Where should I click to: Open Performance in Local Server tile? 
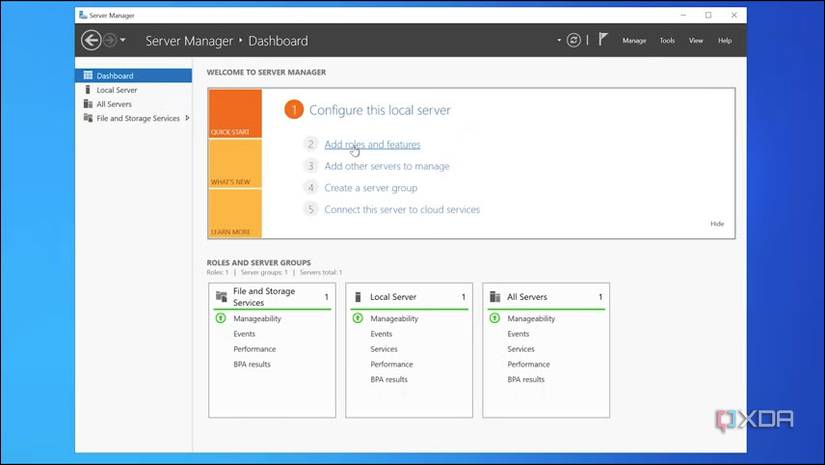[391, 365]
